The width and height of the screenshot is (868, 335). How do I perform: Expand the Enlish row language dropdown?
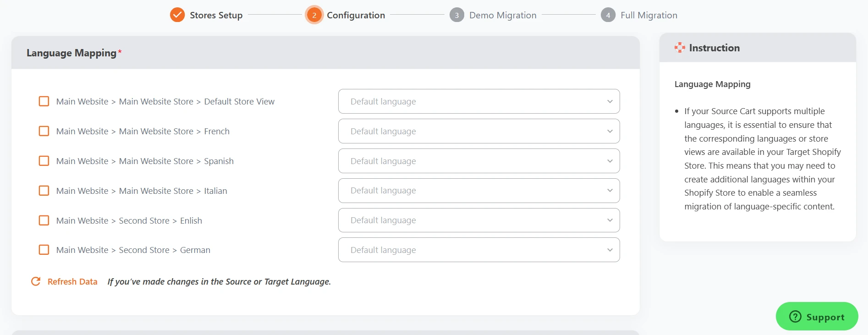(479, 220)
